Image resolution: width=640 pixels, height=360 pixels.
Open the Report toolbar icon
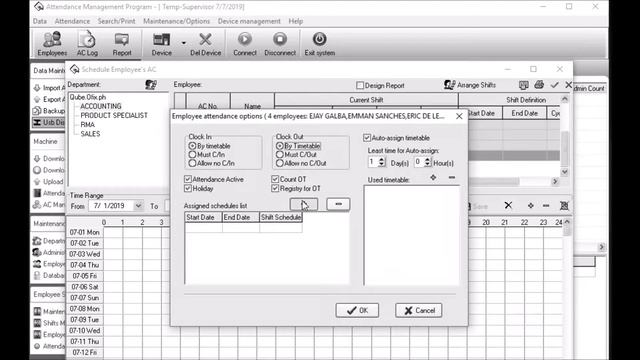(122, 44)
